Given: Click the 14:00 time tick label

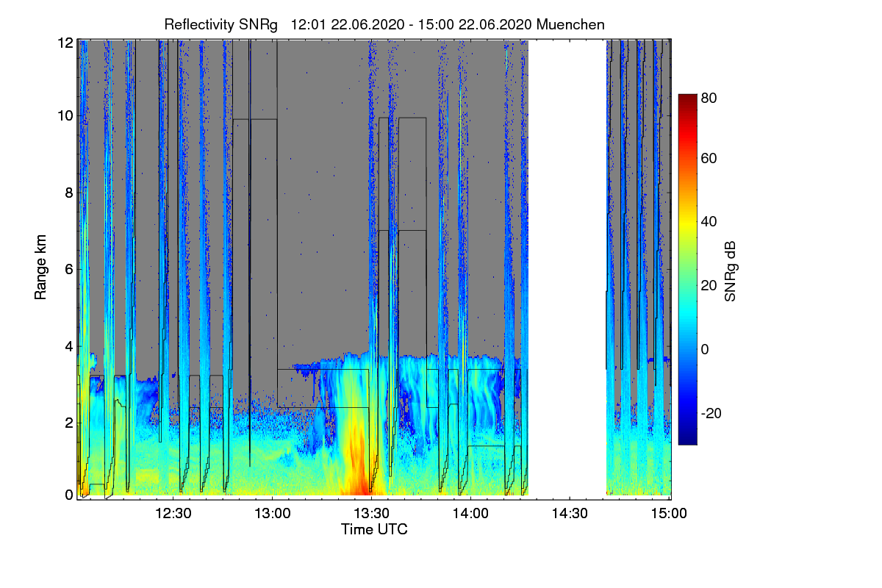Looking at the screenshot, I should point(470,513).
